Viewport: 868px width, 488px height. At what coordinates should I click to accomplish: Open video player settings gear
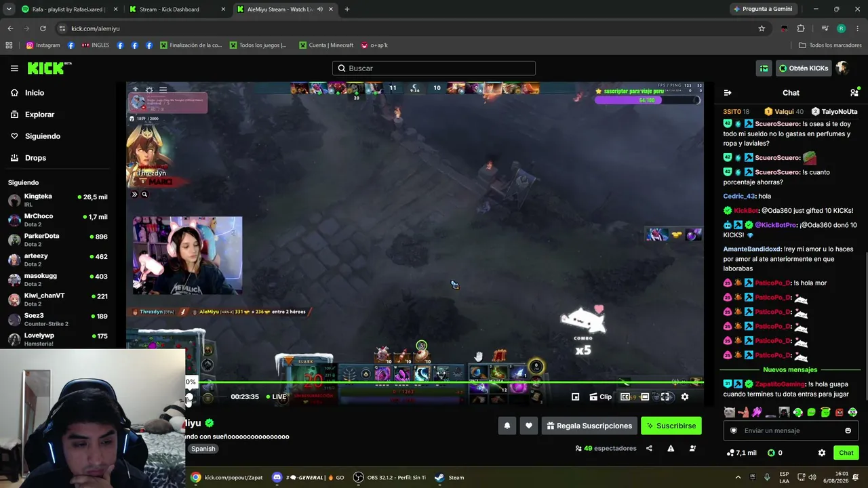[x=685, y=397]
